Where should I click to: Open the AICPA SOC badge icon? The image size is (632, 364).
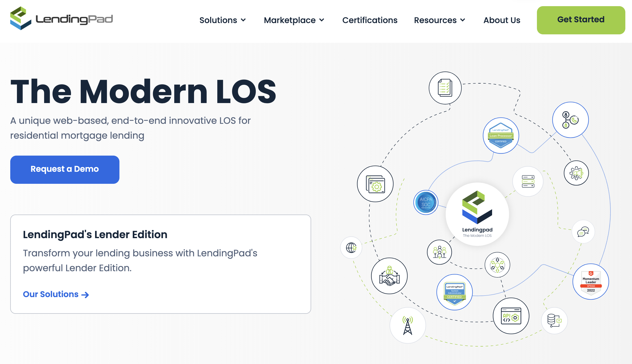click(426, 202)
